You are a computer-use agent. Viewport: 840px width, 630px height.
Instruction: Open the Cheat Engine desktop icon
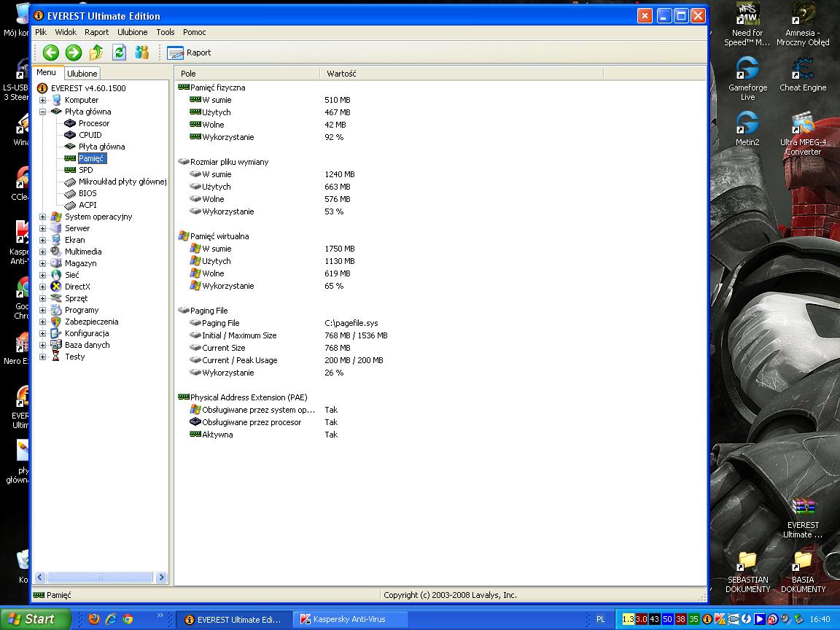[803, 74]
